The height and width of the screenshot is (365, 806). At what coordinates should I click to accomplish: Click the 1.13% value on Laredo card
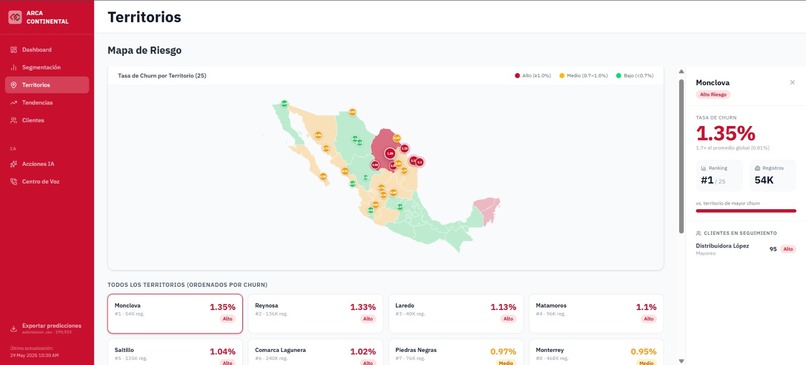coord(503,307)
